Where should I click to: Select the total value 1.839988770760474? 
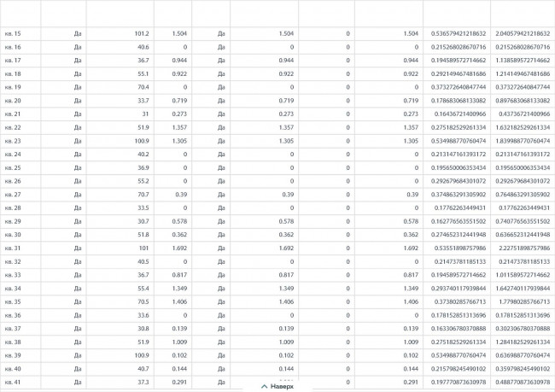pyautogui.click(x=523, y=141)
